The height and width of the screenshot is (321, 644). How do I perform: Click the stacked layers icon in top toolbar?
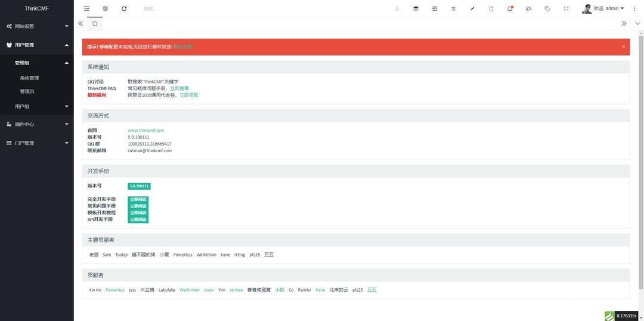click(x=416, y=8)
